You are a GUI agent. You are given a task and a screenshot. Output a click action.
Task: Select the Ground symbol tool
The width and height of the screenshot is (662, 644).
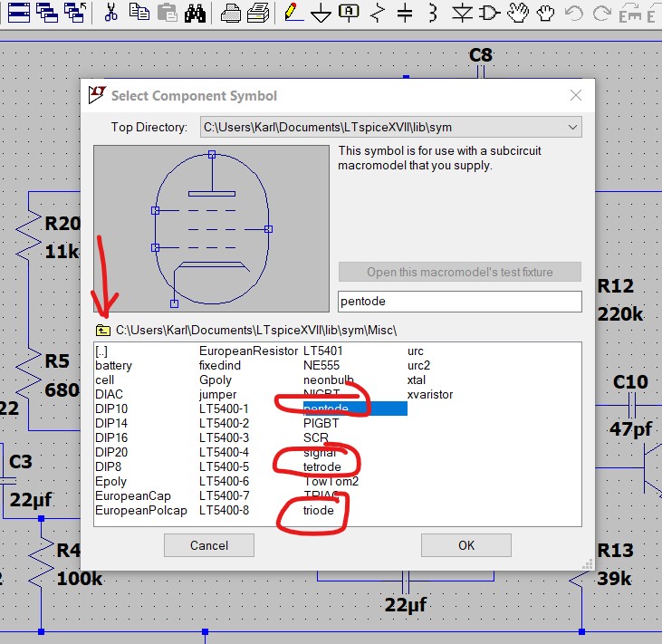coord(321,13)
